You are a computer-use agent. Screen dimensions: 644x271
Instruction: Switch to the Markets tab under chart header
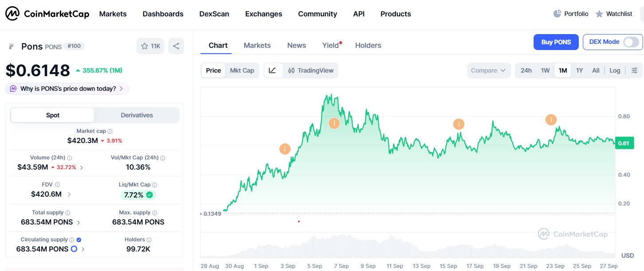coord(257,45)
